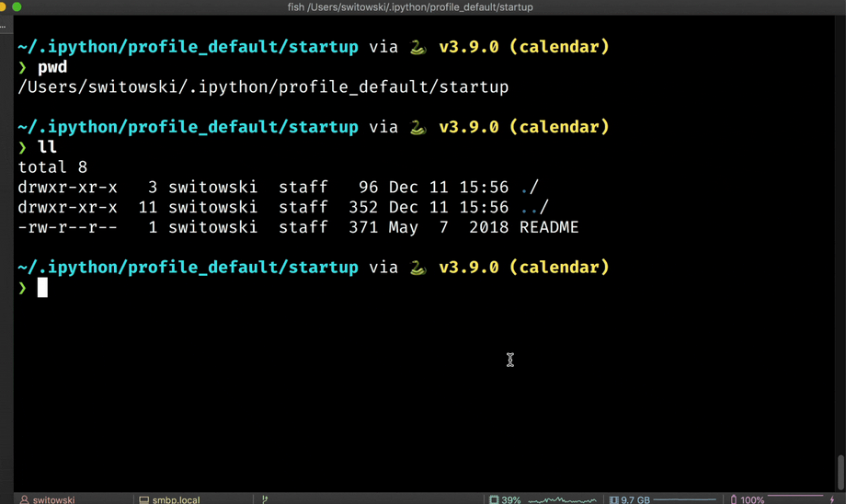Click the '-rw-r--r--' permissions text

coord(67,227)
